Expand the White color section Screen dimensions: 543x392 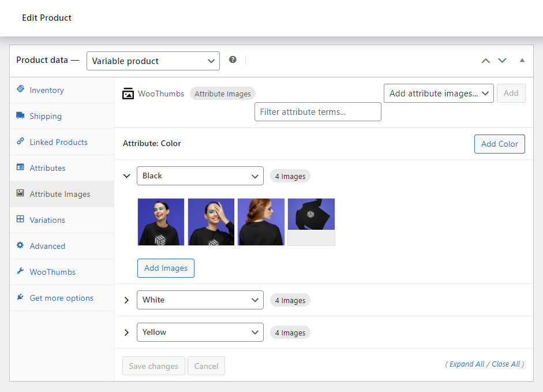tap(126, 300)
